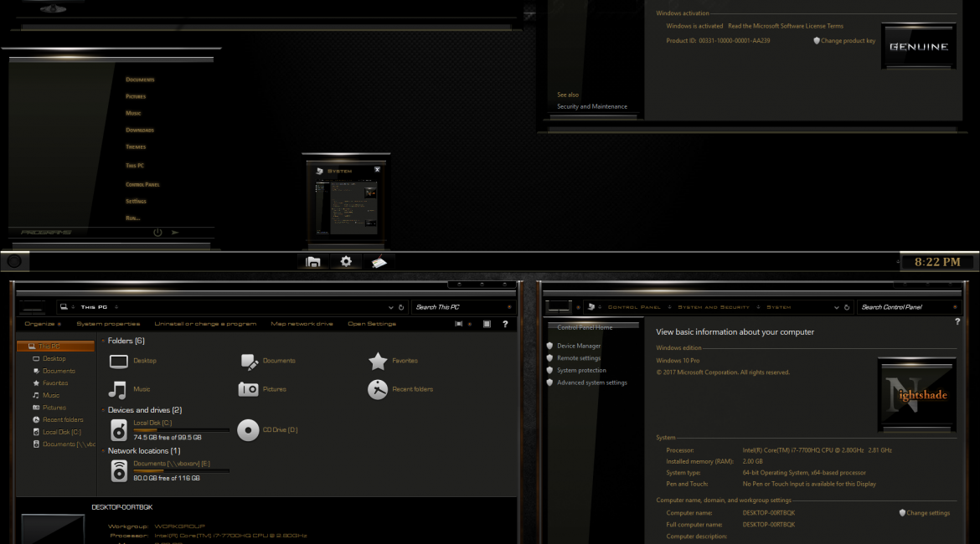
Task: Select the Documents (\\vboxsrv) (E:) network drive
Action: [119, 471]
